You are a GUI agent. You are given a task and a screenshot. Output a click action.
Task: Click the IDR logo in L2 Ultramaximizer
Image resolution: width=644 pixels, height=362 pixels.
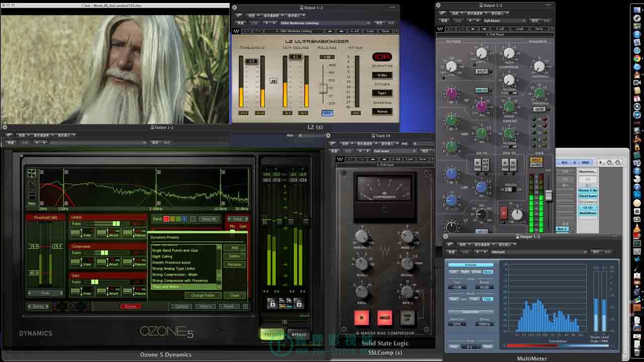(x=382, y=57)
